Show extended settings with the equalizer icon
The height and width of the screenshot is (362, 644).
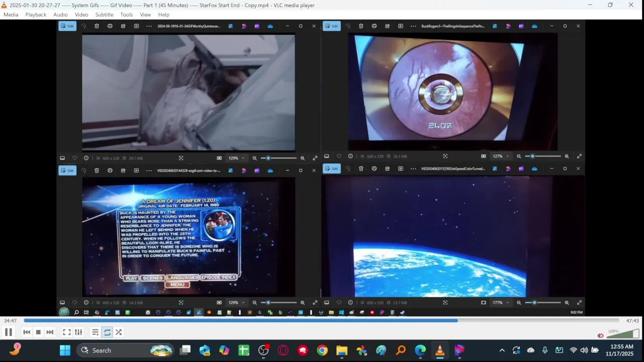78,332
